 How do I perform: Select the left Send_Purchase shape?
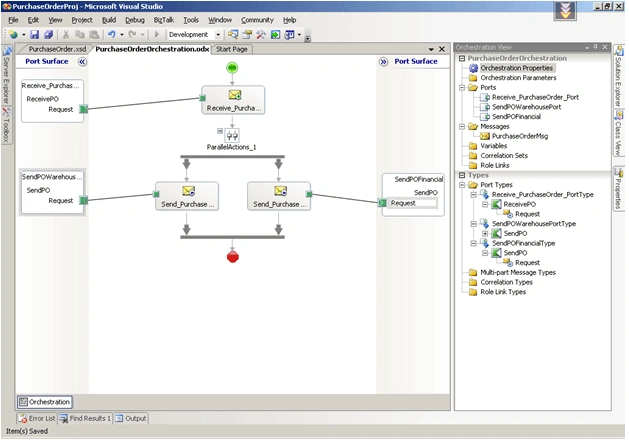tap(187, 196)
